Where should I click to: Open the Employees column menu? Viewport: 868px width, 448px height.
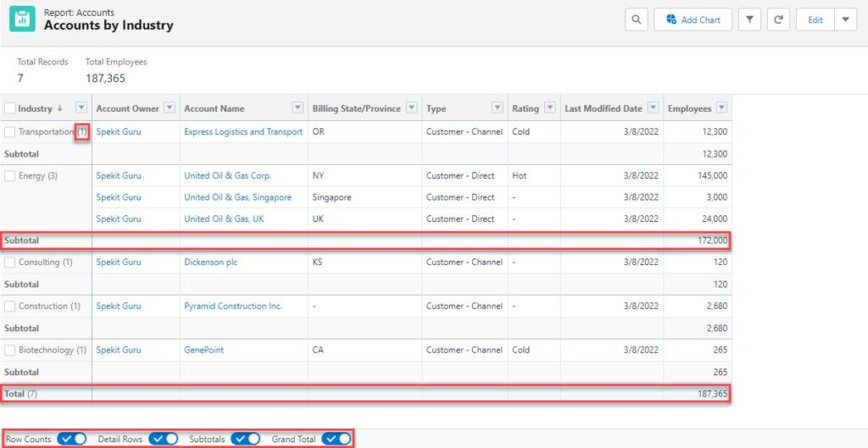pyautogui.click(x=721, y=108)
